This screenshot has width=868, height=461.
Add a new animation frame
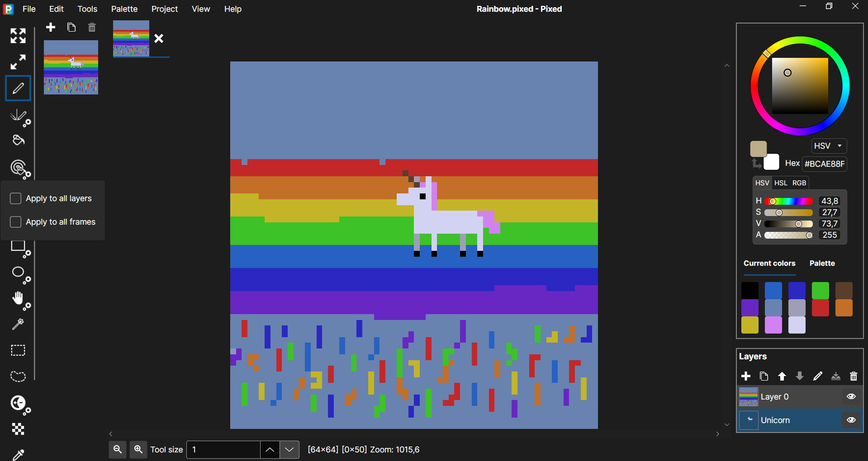[51, 28]
